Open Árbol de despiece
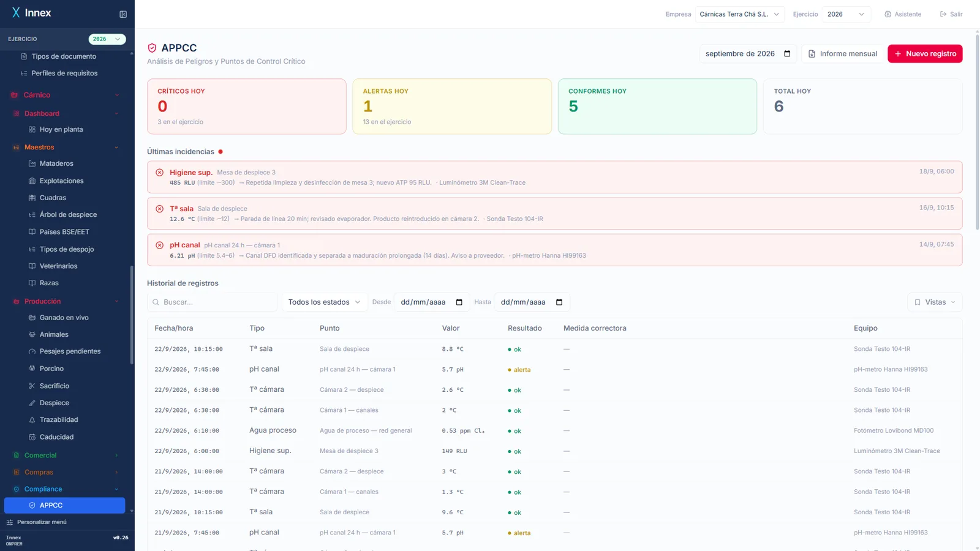The width and height of the screenshot is (980, 551). 67,215
